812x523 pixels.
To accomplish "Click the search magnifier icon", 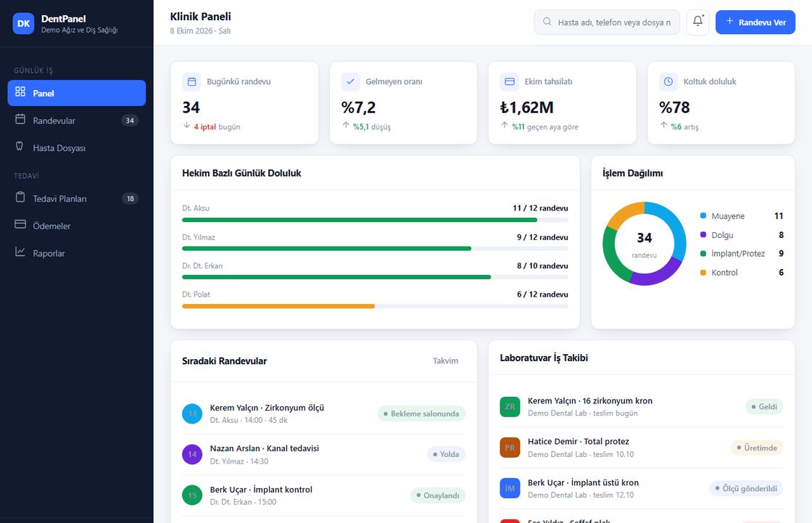I will pyautogui.click(x=547, y=22).
